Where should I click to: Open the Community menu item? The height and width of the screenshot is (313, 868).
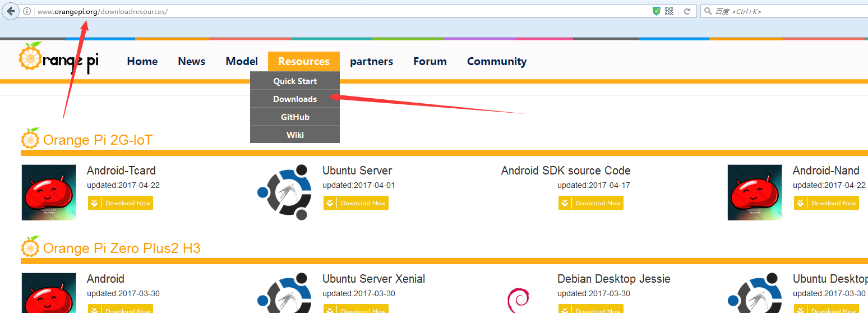click(x=497, y=62)
